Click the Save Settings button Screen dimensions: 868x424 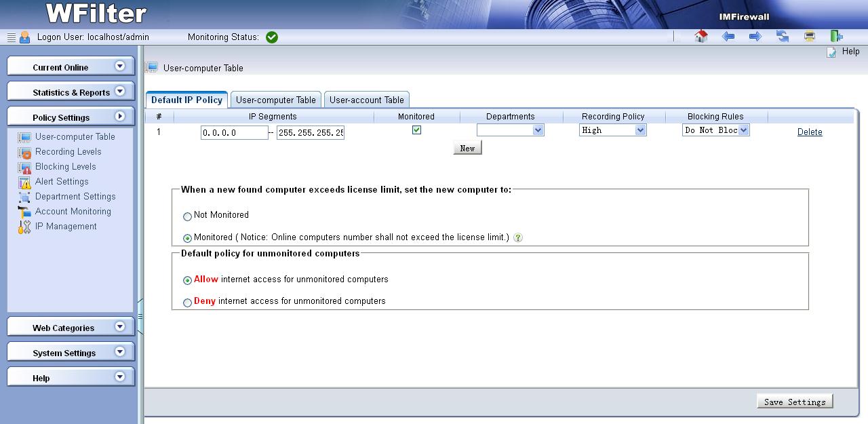point(794,402)
